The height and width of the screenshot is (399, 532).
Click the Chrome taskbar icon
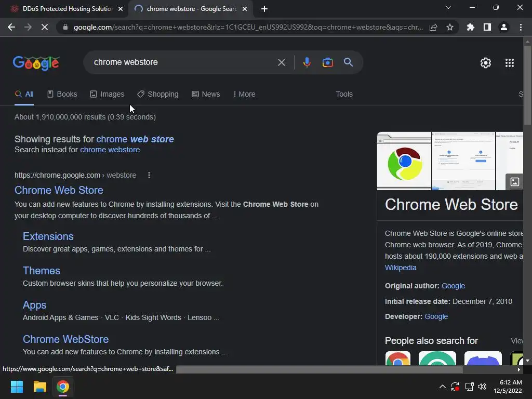[x=63, y=387]
